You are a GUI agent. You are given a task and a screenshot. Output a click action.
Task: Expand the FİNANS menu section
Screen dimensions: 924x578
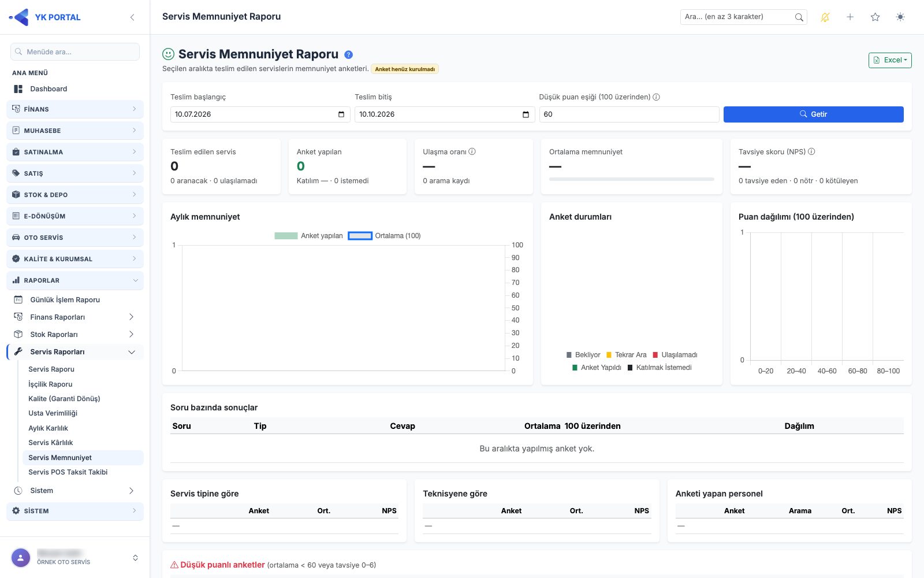tap(75, 109)
